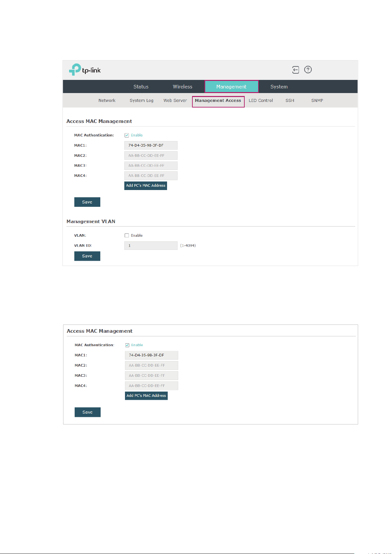This screenshot has width=392, height=554.
Task: Select the Web Server submenu
Action: pos(175,101)
